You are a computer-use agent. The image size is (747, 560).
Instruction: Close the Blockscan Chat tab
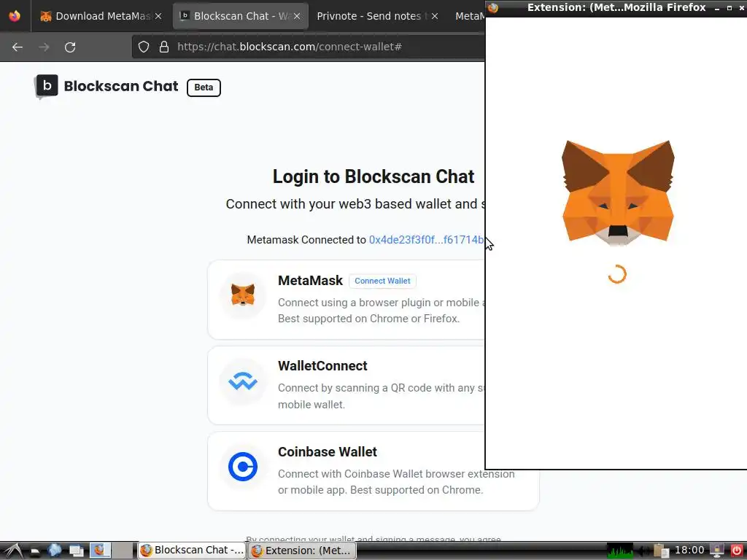[297, 16]
